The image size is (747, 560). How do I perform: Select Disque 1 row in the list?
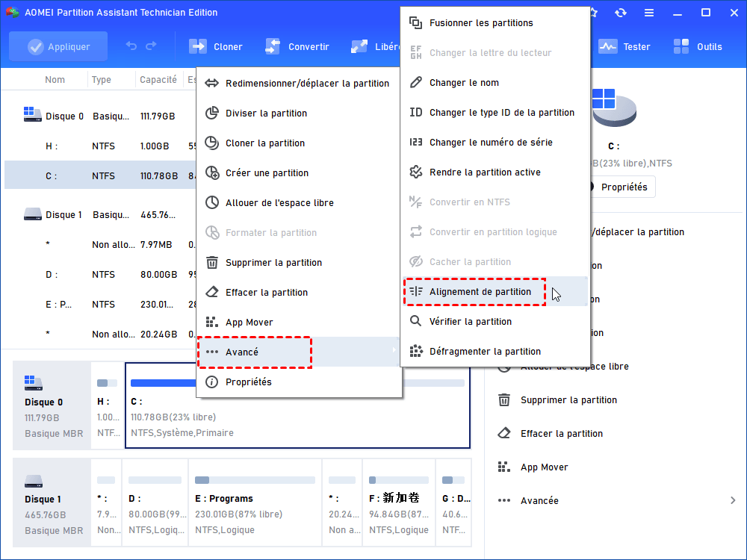tap(100, 215)
